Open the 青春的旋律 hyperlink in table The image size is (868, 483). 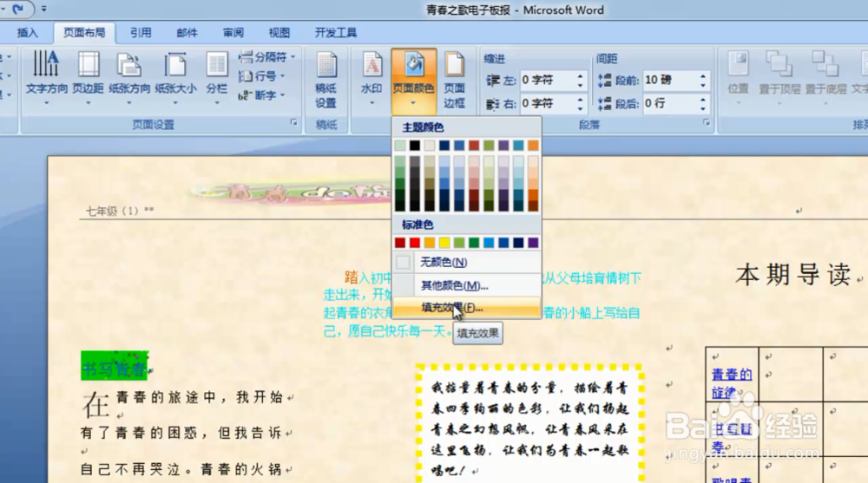tap(731, 383)
